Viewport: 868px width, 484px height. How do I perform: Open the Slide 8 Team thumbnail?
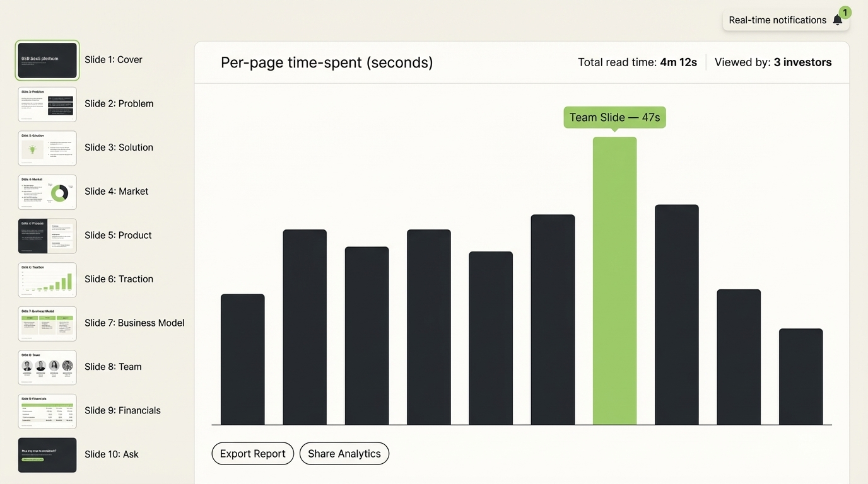click(x=47, y=367)
